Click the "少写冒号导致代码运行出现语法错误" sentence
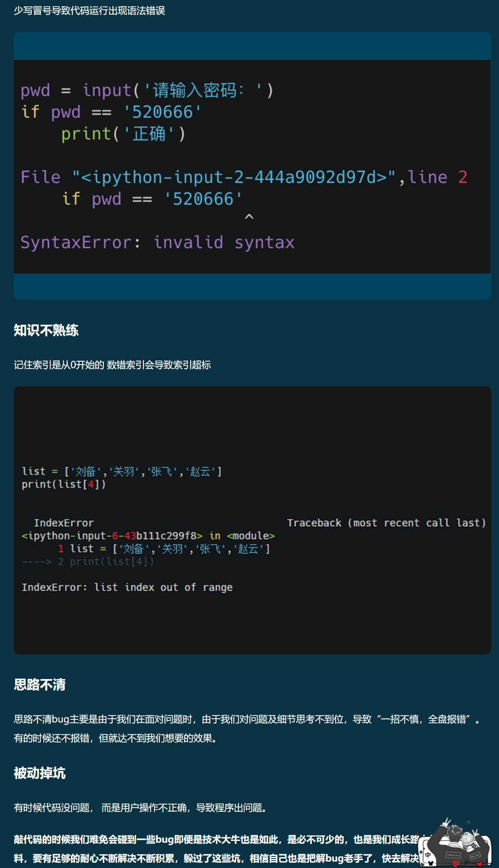Image resolution: width=499 pixels, height=868 pixels. (x=89, y=10)
